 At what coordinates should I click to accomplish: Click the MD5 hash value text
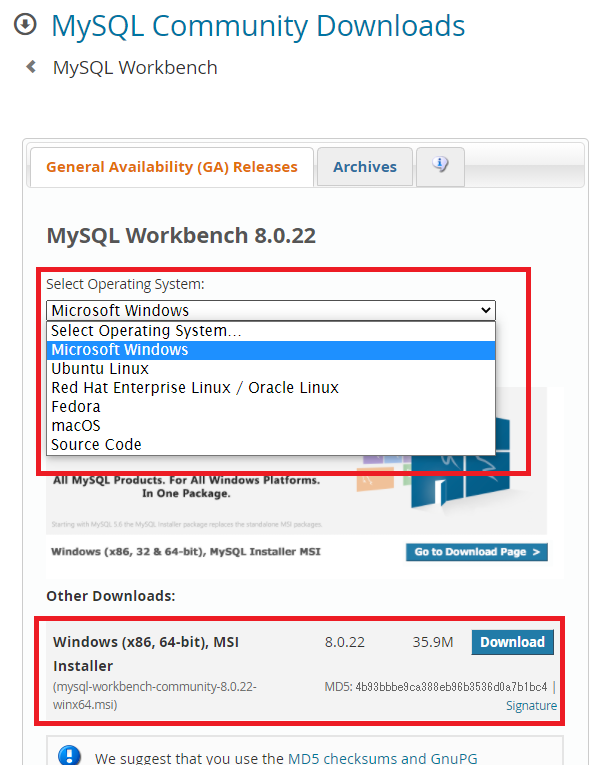tap(451, 687)
